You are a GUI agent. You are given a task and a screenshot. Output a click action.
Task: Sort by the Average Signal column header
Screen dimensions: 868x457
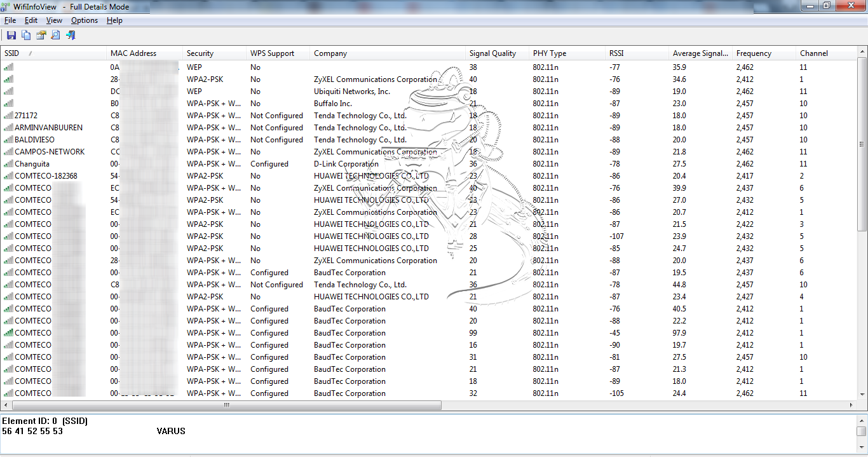pyautogui.click(x=701, y=53)
